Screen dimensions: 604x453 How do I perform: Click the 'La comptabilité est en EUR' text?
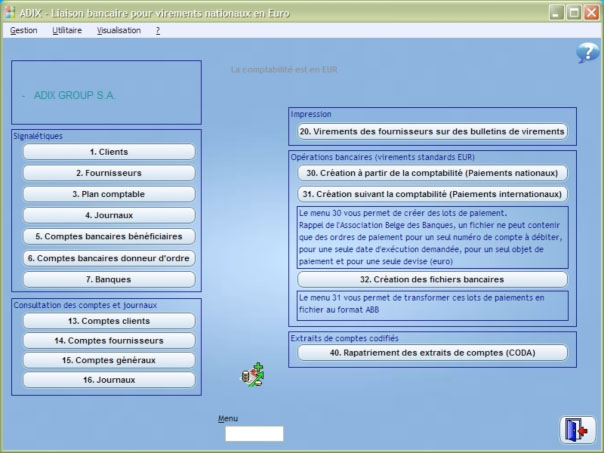(x=284, y=70)
